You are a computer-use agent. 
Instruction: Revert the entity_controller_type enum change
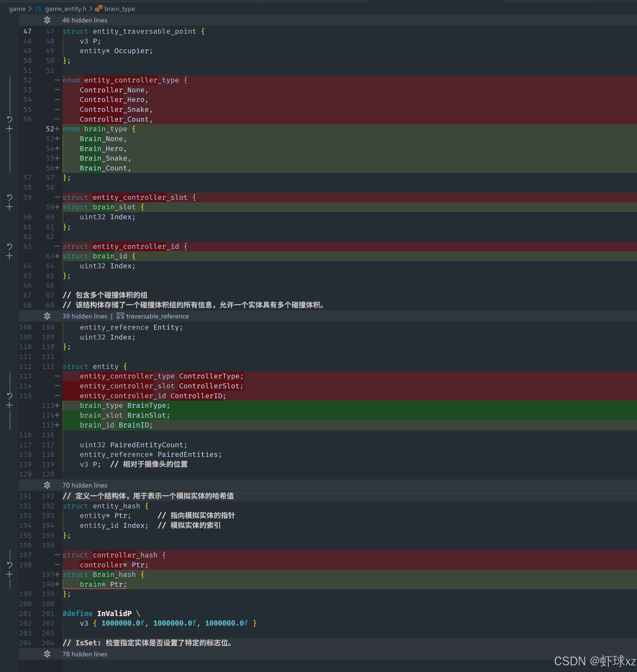[x=10, y=119]
